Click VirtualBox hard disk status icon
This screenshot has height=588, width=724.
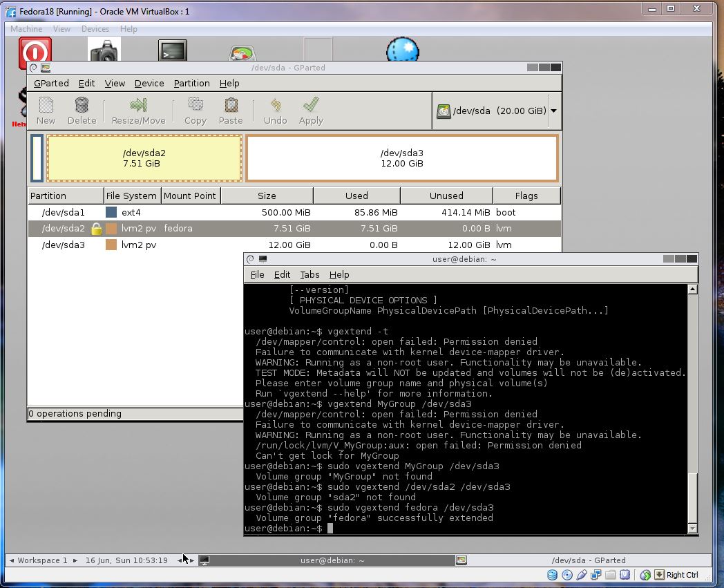point(552,575)
